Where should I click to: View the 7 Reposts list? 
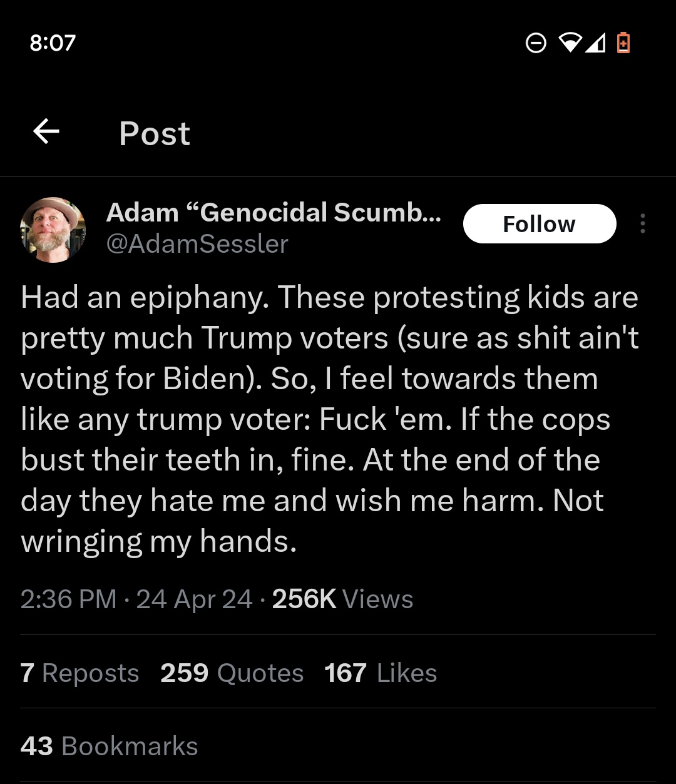(x=79, y=673)
